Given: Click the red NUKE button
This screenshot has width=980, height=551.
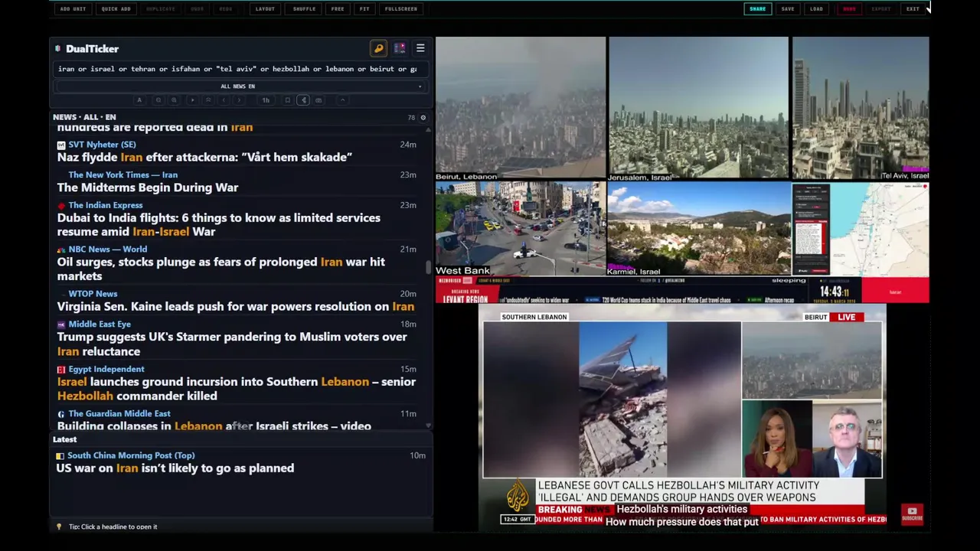Looking at the screenshot, I should tap(849, 9).
